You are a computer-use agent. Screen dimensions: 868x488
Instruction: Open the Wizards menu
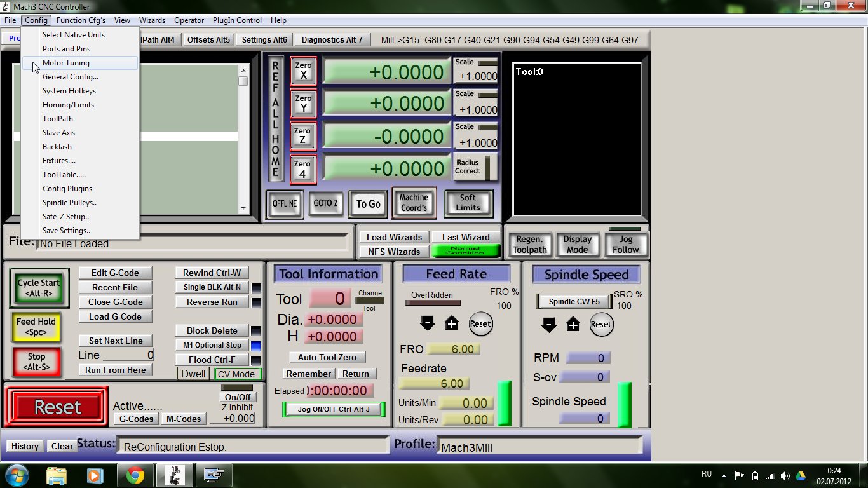pyautogui.click(x=152, y=20)
